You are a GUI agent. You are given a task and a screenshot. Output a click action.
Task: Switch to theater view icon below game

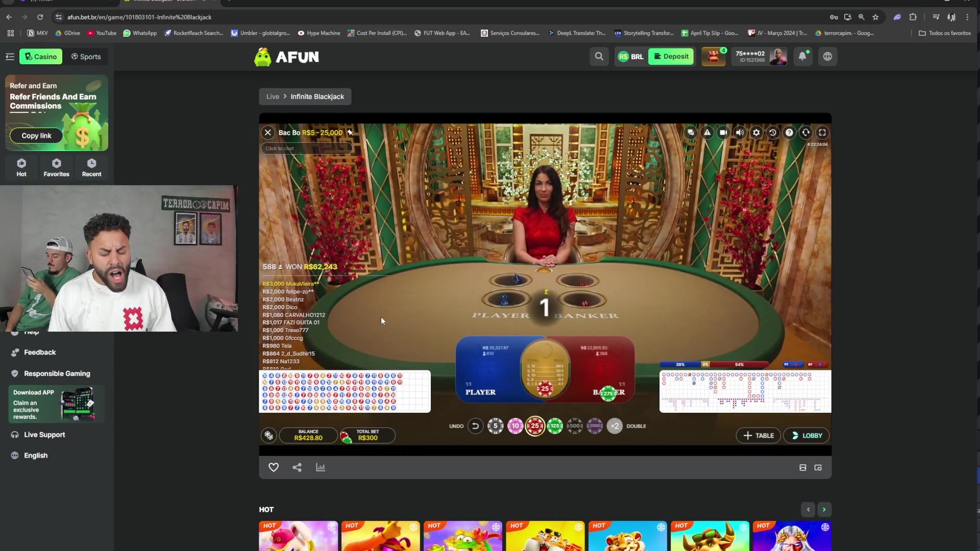pos(803,468)
